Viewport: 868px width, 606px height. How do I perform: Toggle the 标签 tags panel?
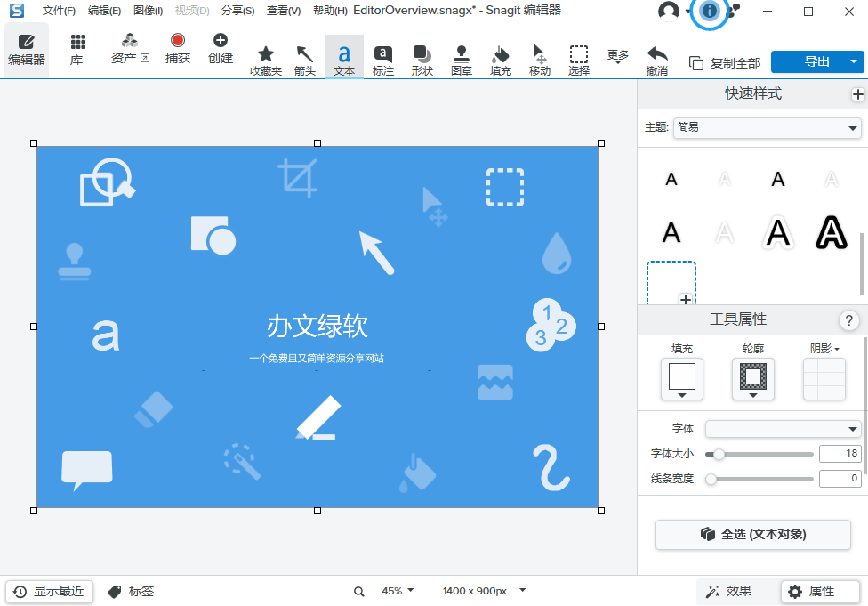click(x=132, y=592)
